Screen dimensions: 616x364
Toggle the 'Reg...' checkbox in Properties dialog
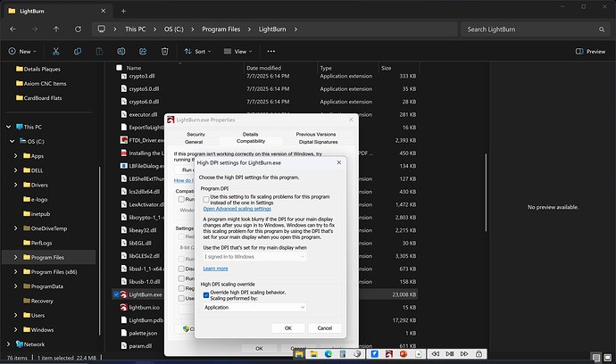click(181, 288)
